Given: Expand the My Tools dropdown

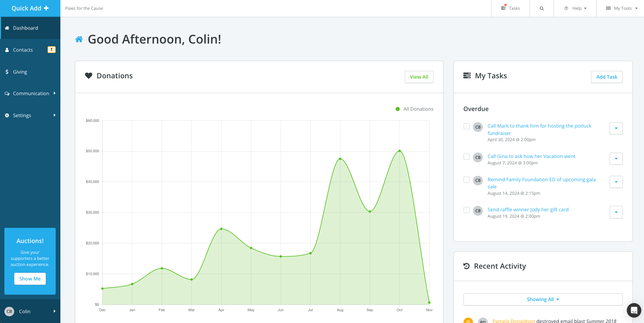Looking at the screenshot, I should 622,8.
